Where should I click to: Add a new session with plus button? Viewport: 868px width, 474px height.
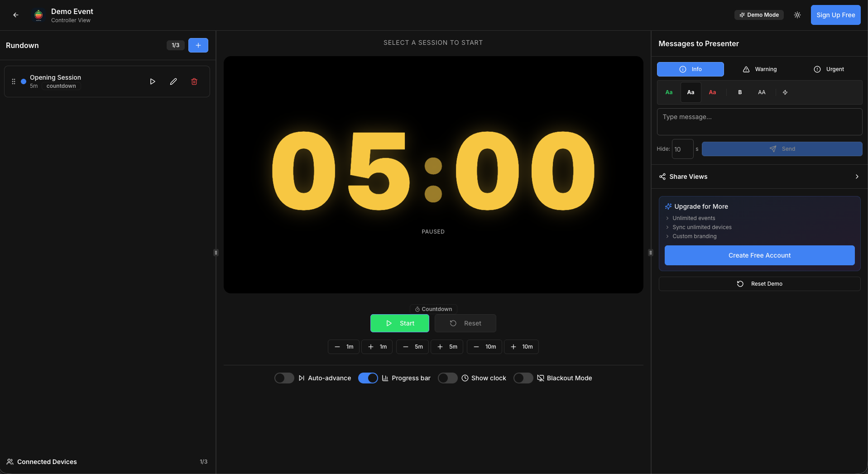click(198, 45)
